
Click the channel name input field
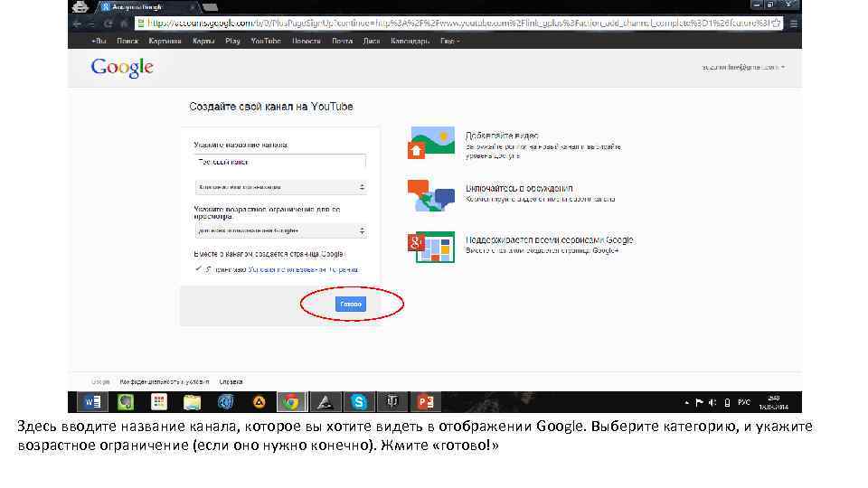[x=279, y=162]
